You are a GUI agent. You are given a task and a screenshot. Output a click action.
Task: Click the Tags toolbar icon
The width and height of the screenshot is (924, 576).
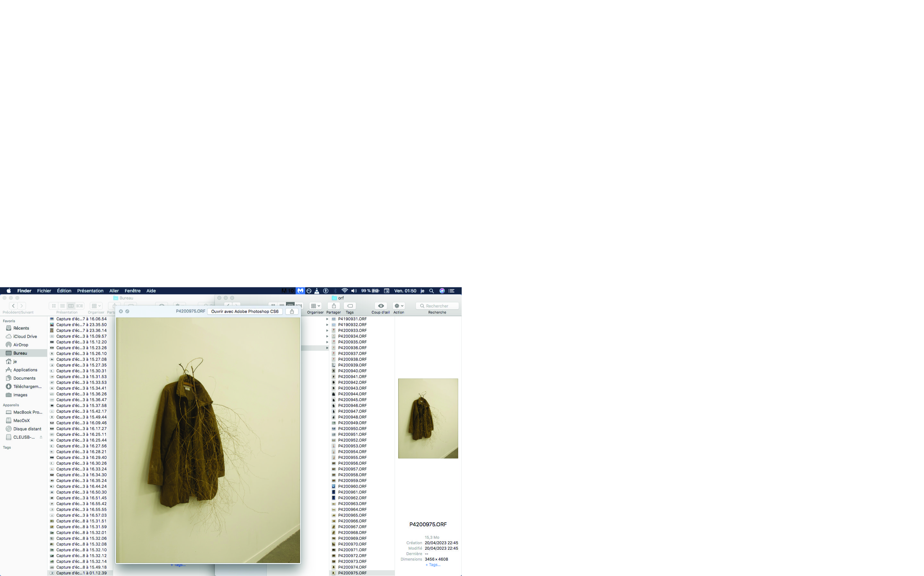tap(349, 306)
